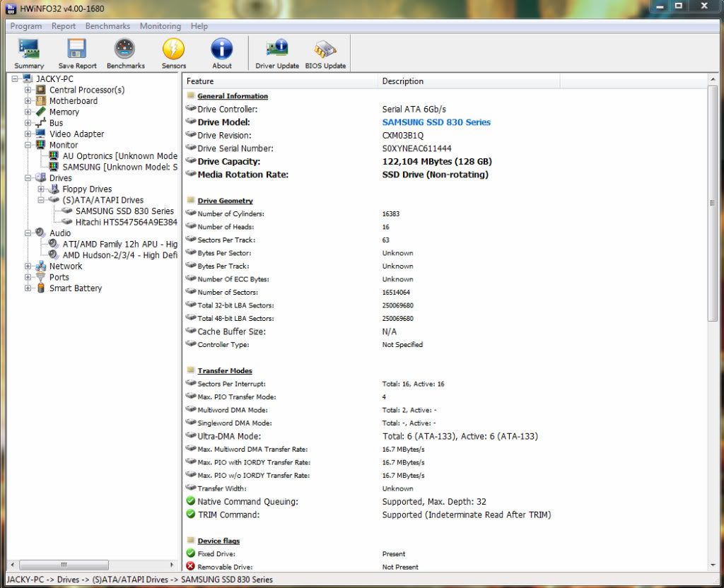Viewport: 724px width, 588px height.
Task: Expand the Central Processor(s) node
Action: pyautogui.click(x=28, y=90)
